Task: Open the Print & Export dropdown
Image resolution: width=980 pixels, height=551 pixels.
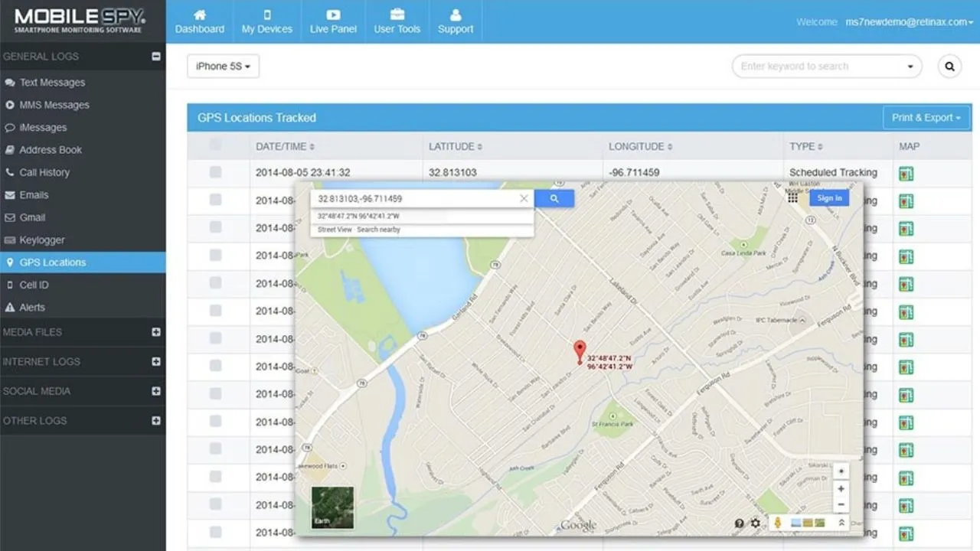Action: click(926, 118)
